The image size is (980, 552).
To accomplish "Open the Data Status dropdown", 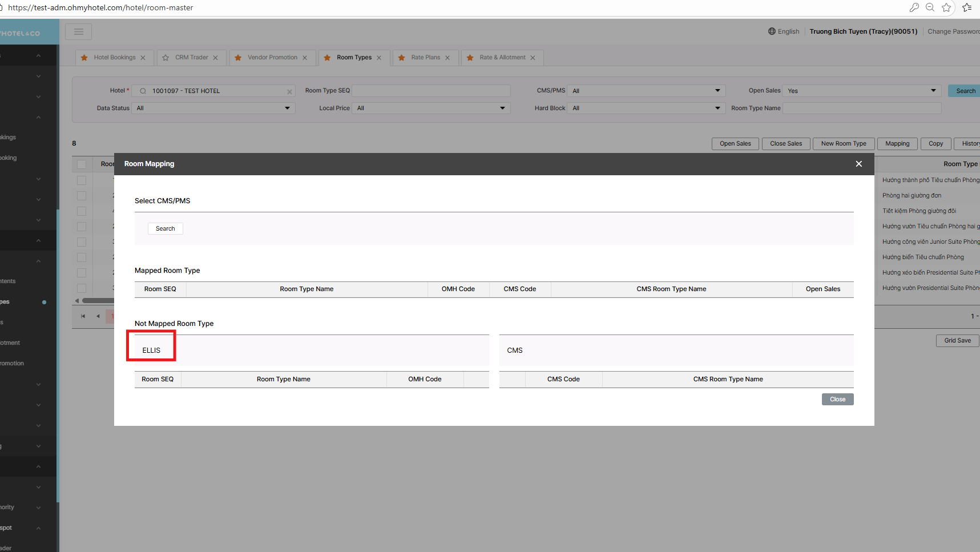I will 213,108.
